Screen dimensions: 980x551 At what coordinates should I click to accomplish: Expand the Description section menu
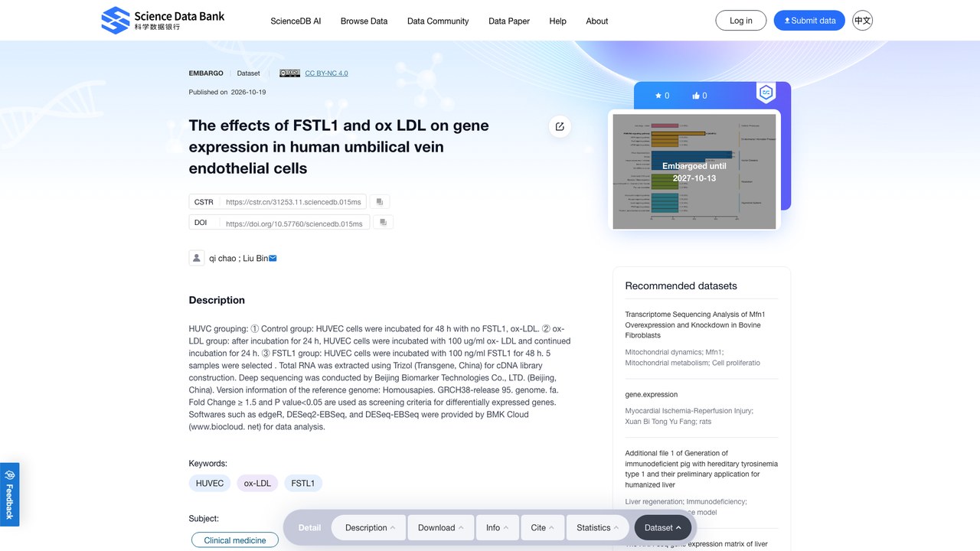click(x=371, y=527)
